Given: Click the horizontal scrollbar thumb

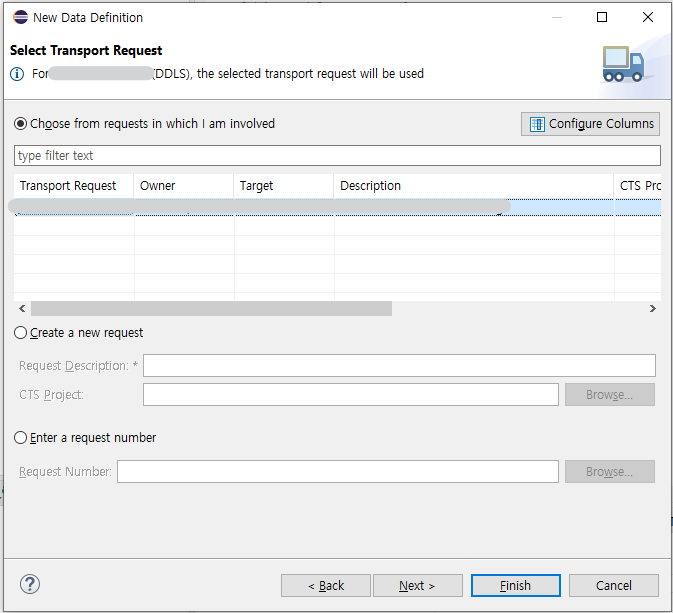Looking at the screenshot, I should tap(210, 309).
